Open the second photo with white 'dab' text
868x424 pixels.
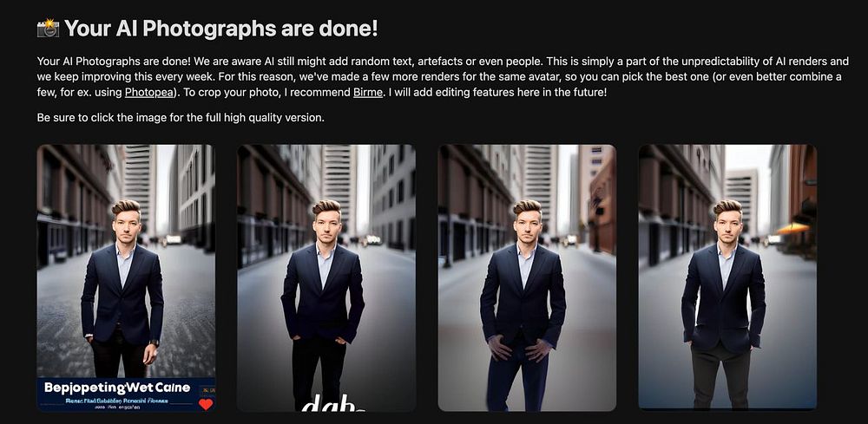(326, 278)
